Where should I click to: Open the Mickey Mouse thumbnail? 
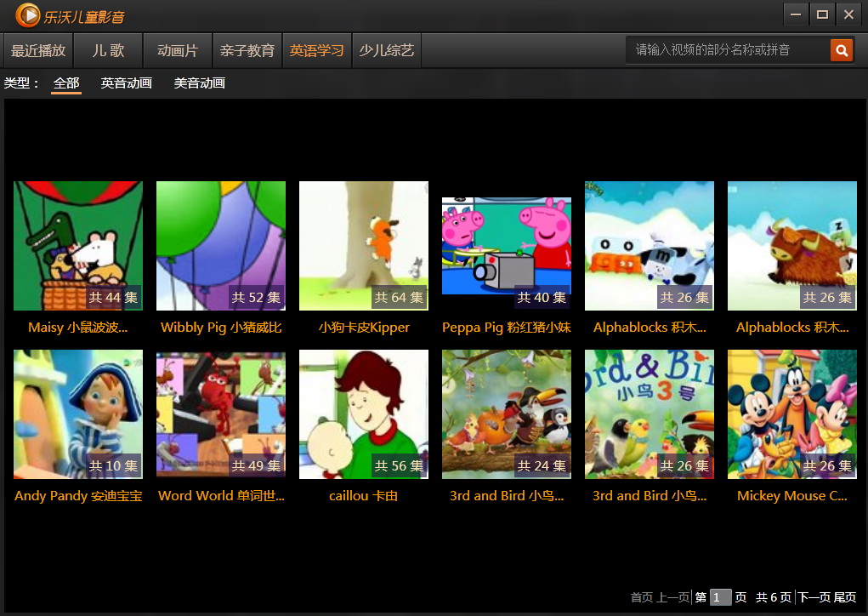point(792,414)
